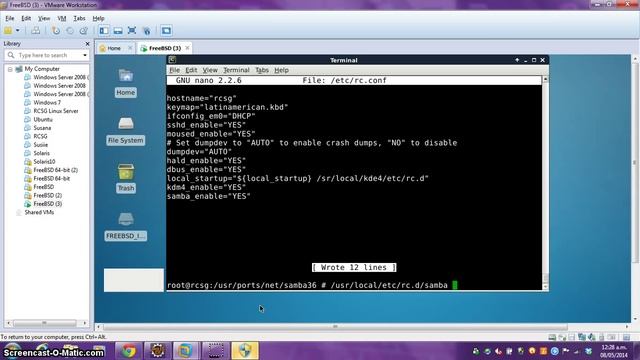Open the library search filter dropdown
Viewport: 640px width, 360px height.
(x=85, y=55)
